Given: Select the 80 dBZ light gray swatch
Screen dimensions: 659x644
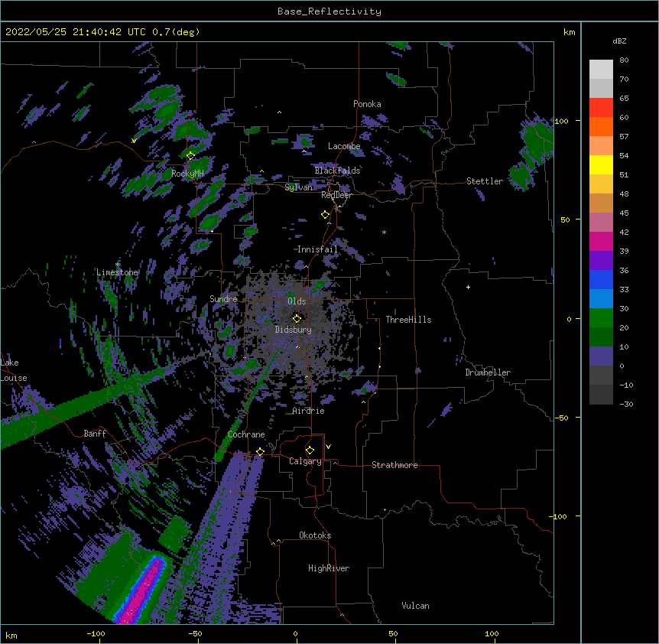Looking at the screenshot, I should coord(601,70).
